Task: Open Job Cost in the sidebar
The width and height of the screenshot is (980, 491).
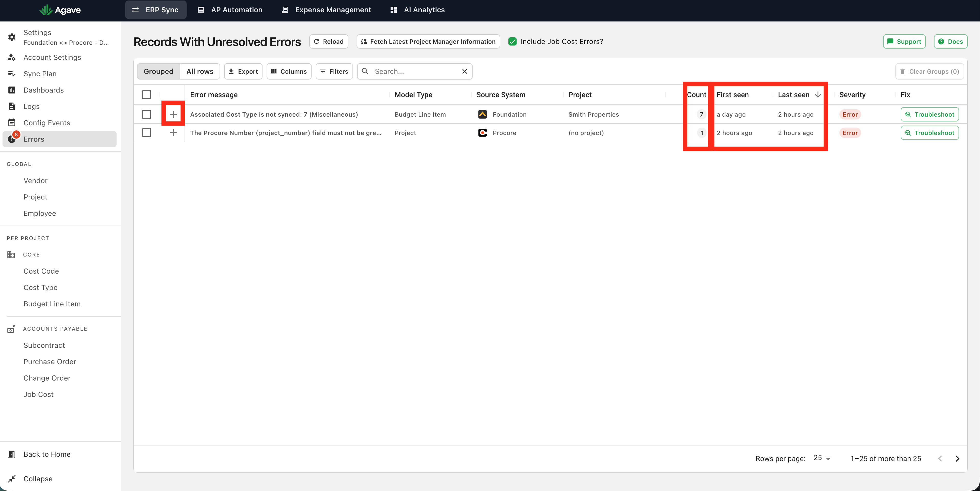Action: click(38, 394)
